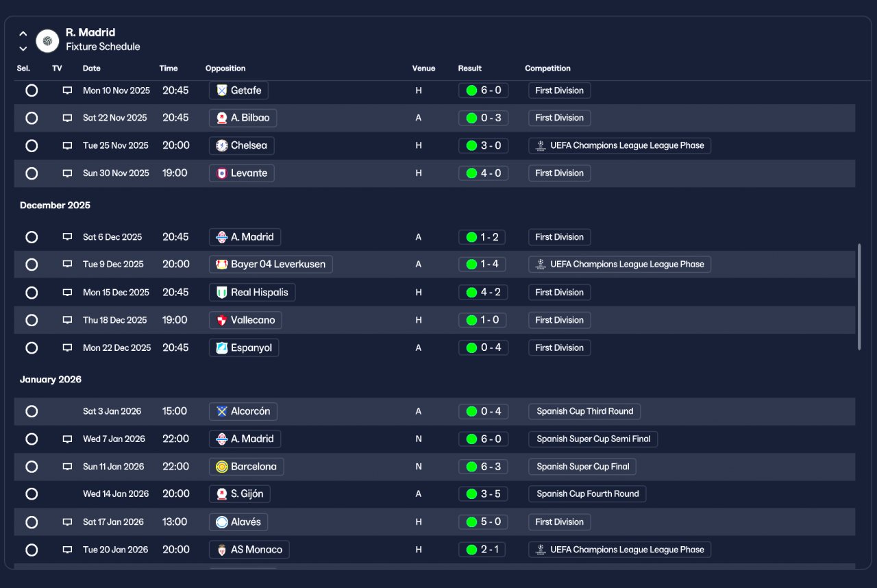The height and width of the screenshot is (588, 877).
Task: Open Spanish Super Cup Semi Final competition link
Action: pos(593,439)
